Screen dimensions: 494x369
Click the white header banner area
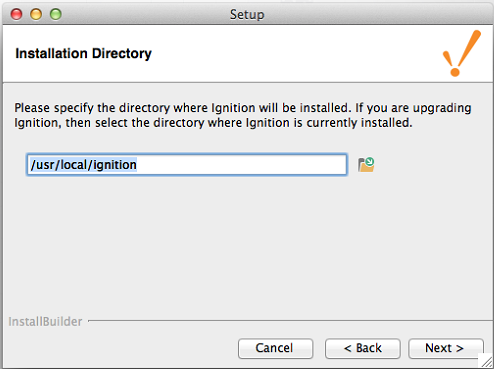click(x=247, y=54)
